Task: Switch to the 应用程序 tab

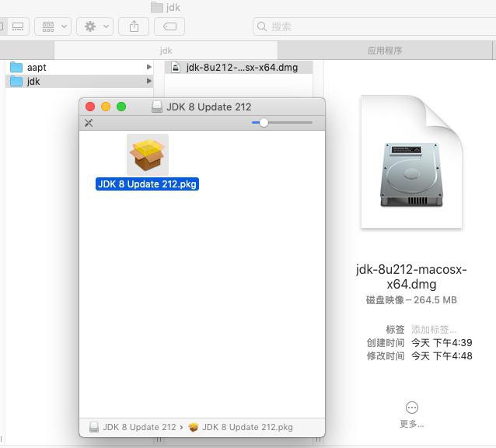Action: [x=385, y=51]
